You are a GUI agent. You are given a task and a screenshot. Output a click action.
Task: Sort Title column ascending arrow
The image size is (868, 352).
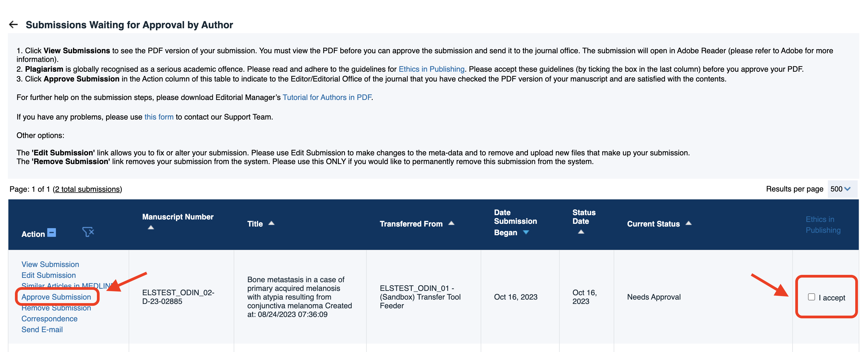[x=271, y=223]
